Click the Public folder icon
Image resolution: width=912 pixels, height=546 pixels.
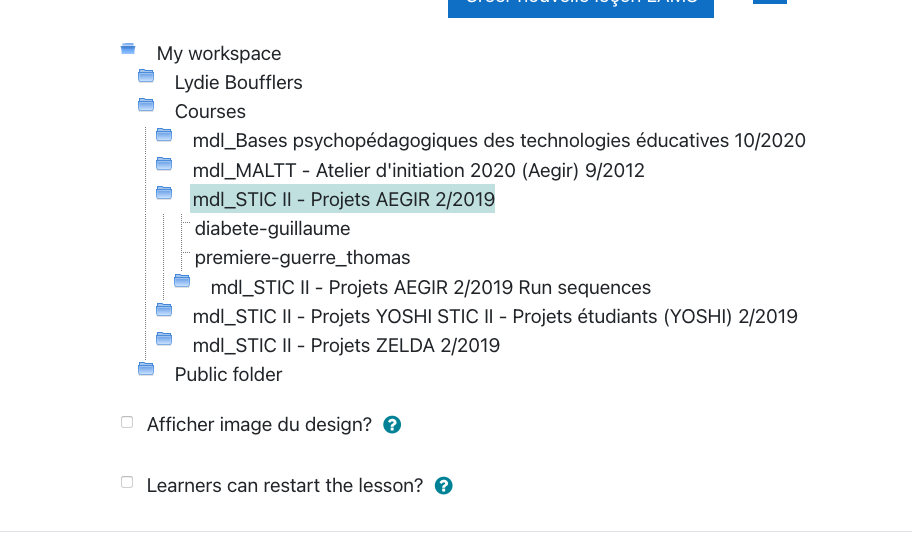pyautogui.click(x=146, y=369)
